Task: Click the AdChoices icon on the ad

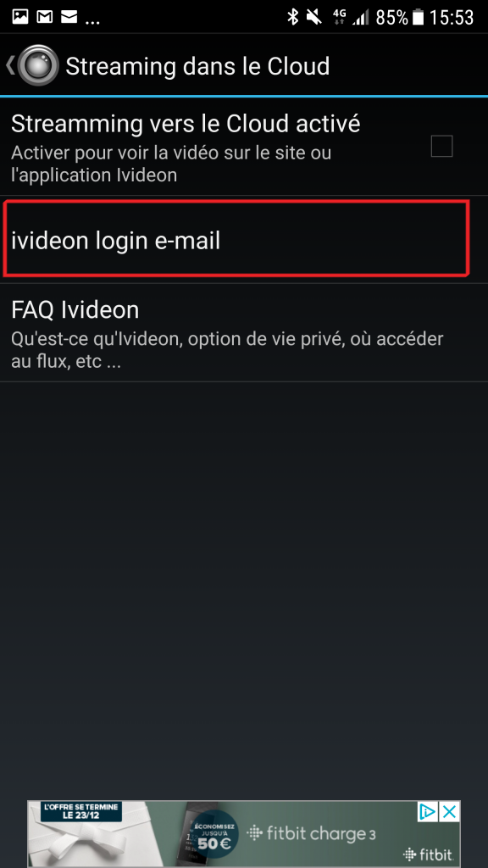Action: click(x=427, y=812)
